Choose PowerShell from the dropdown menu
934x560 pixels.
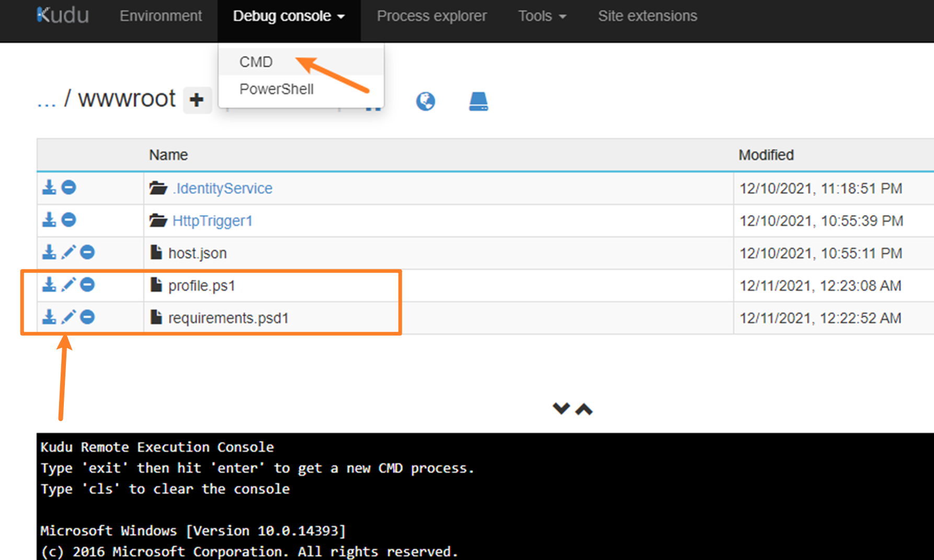(276, 89)
